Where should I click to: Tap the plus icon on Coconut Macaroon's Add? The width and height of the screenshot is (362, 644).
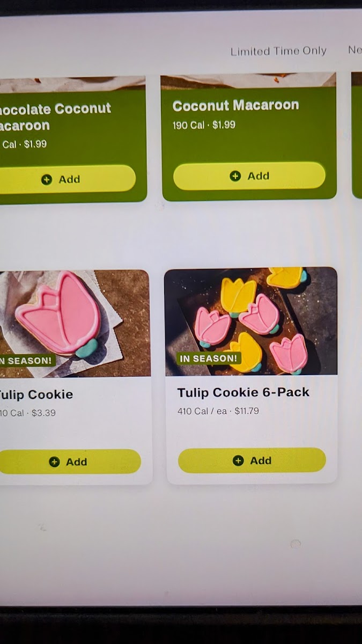click(x=235, y=176)
